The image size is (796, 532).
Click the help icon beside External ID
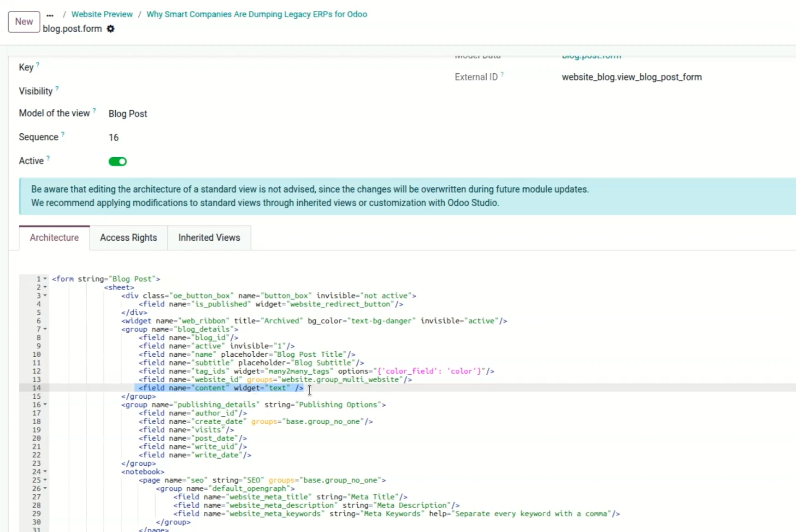[502, 75]
